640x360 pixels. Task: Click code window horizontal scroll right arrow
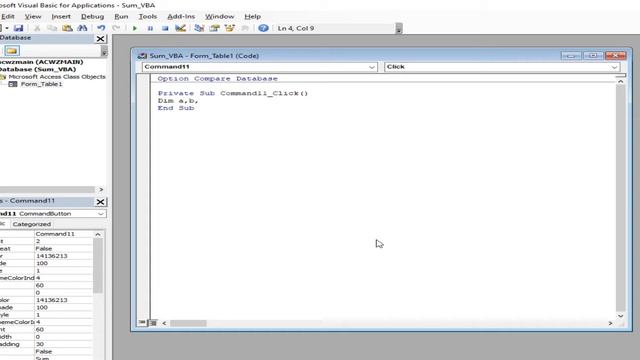point(610,323)
